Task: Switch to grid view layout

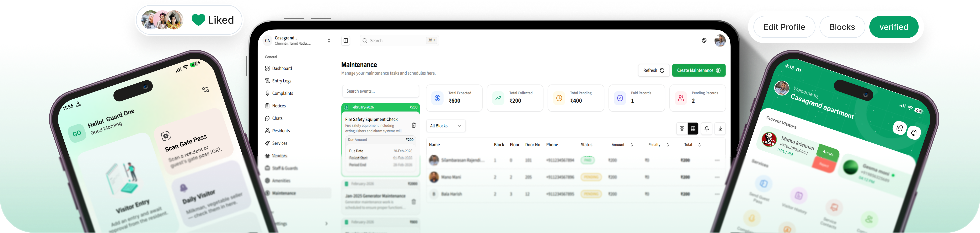Action: coord(682,129)
